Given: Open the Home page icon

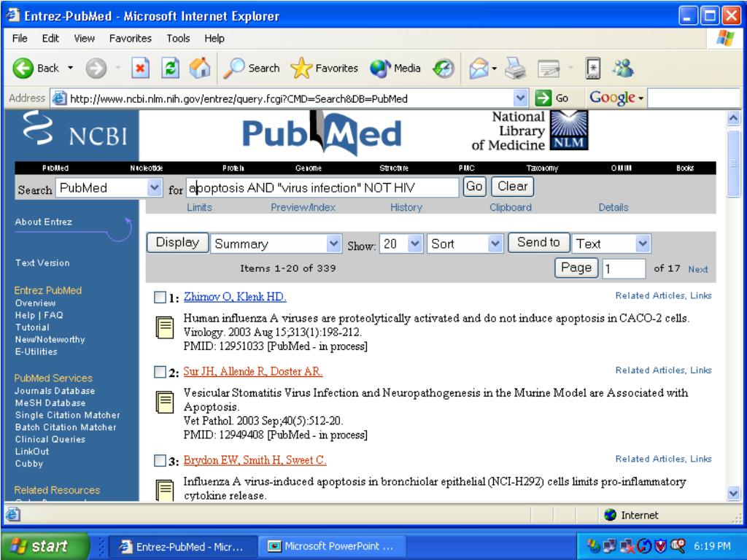Looking at the screenshot, I should pos(200,69).
